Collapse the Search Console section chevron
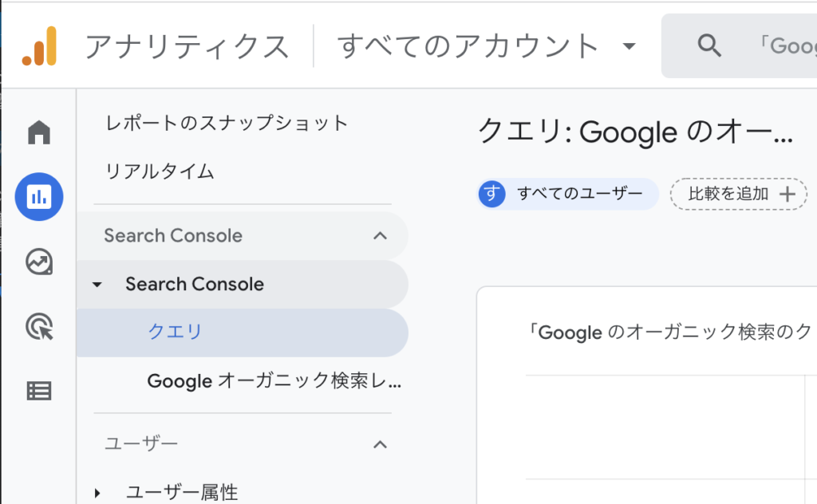 (381, 236)
